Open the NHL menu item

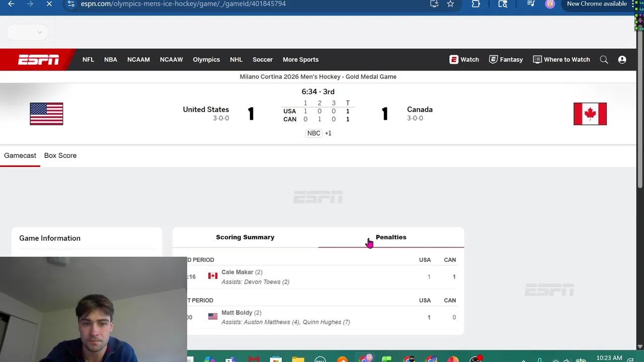[236, 59]
